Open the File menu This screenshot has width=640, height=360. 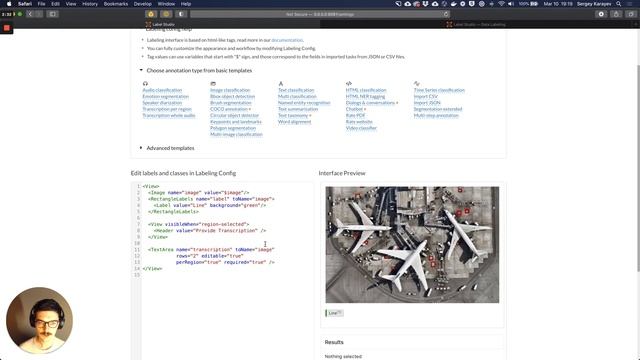click(41, 4)
